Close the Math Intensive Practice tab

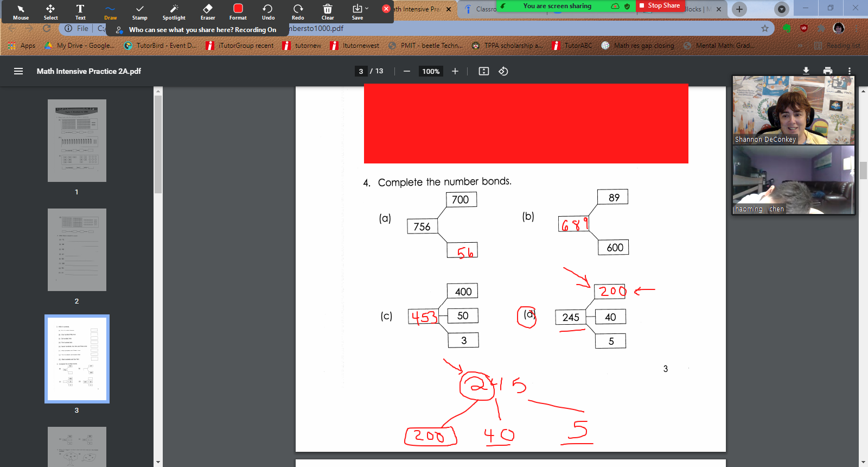tap(449, 9)
